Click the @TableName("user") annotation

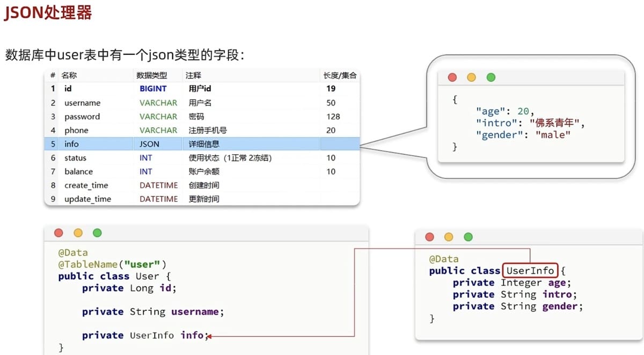(113, 264)
